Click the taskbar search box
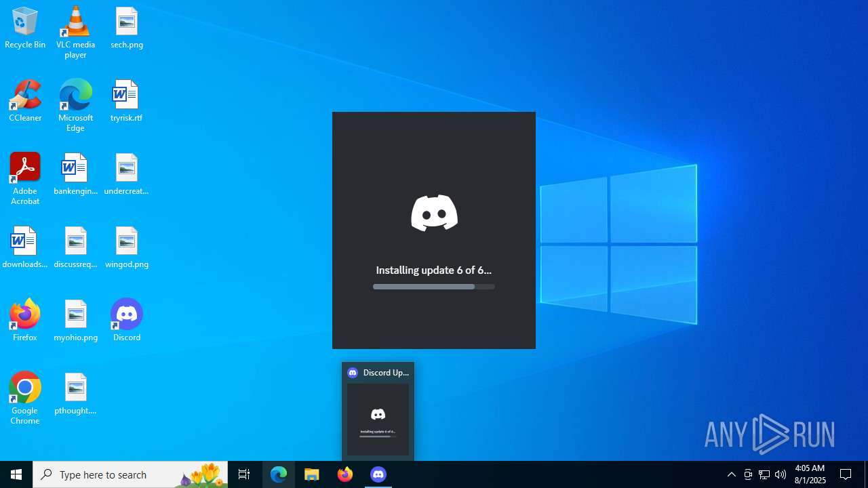The width and height of the screenshot is (868, 488). point(131,474)
